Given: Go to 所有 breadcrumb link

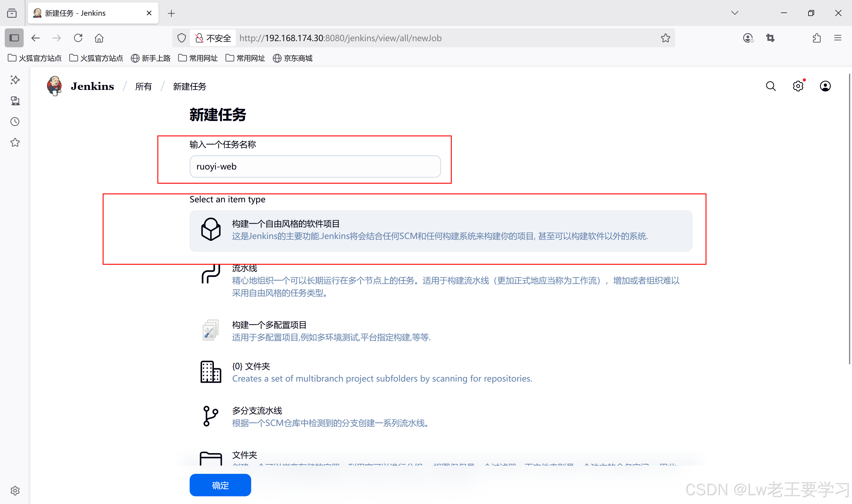Looking at the screenshot, I should pyautogui.click(x=143, y=87).
